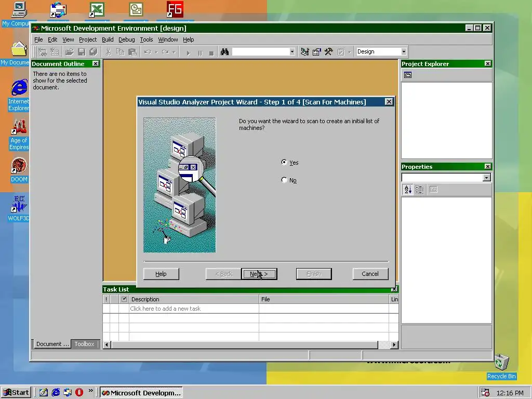Switch to the Document Outline tab
This screenshot has height=399, width=532.
point(52,344)
